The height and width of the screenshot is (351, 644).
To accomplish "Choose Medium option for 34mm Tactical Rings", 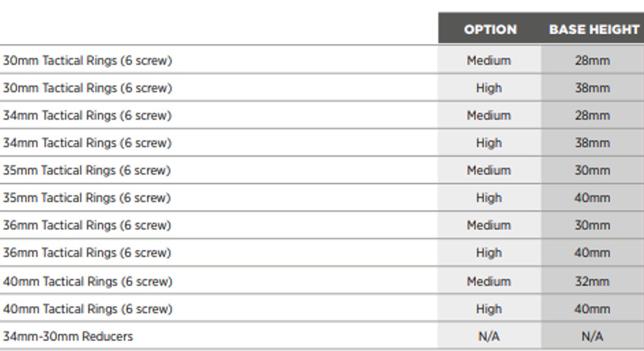I will coord(489,115).
